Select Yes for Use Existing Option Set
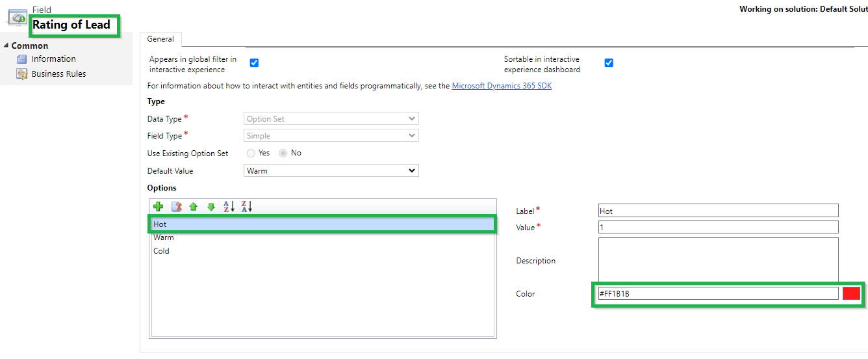 (x=251, y=153)
